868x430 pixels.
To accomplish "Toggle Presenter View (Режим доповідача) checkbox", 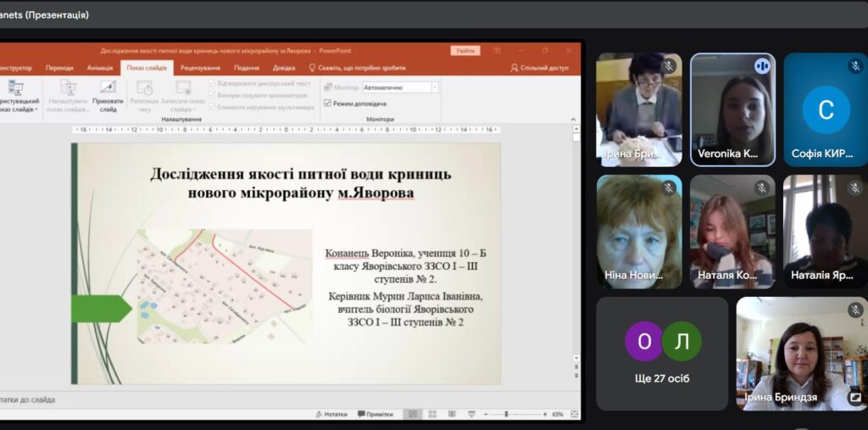I will [327, 103].
